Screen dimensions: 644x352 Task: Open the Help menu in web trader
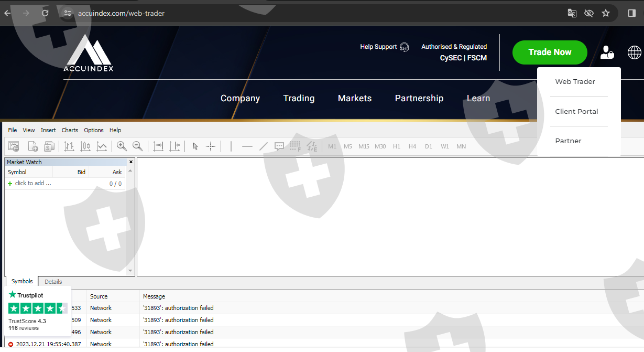pyautogui.click(x=115, y=130)
